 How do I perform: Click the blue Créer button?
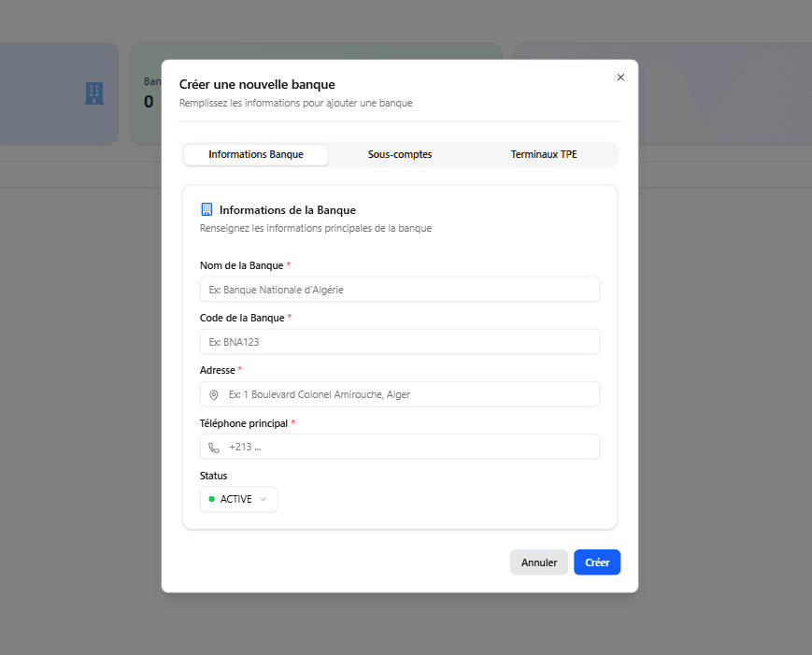click(x=597, y=562)
